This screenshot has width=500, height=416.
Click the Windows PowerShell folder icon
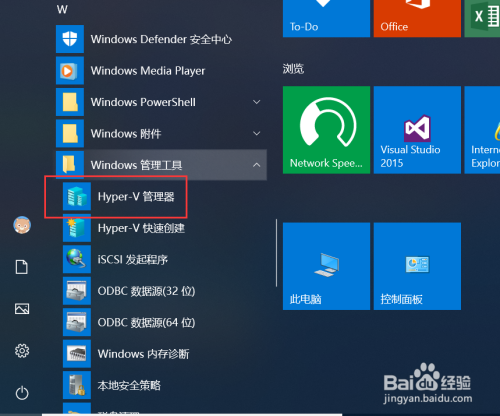tap(70, 102)
